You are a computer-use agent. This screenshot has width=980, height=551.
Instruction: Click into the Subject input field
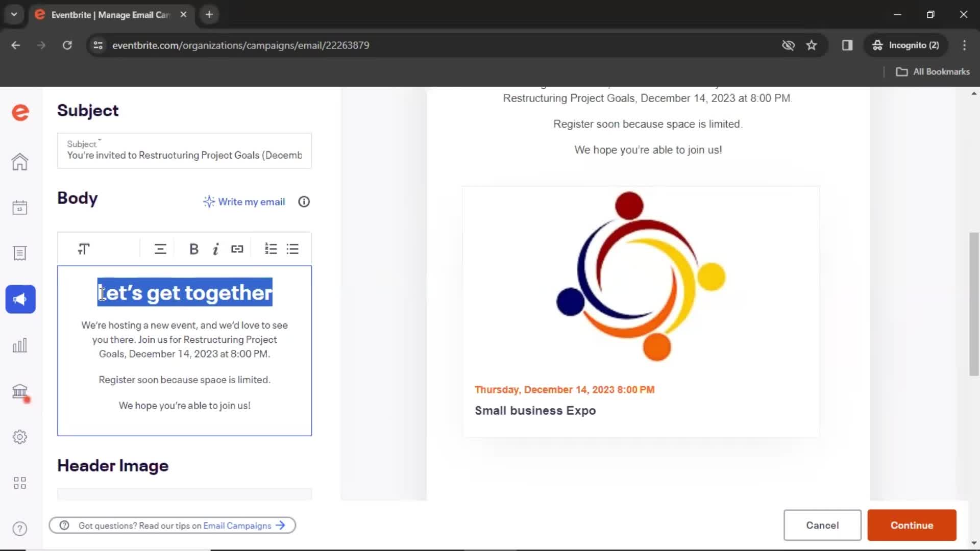(184, 151)
